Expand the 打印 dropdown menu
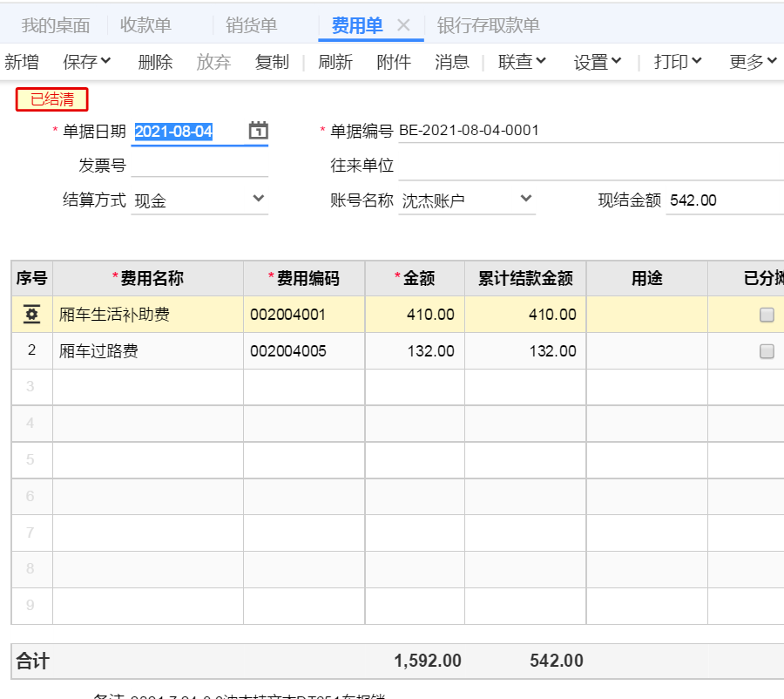Screen dimensions: 784x699 click(678, 62)
